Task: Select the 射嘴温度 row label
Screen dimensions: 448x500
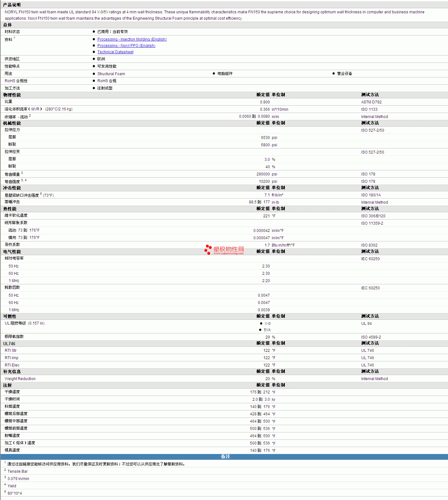Action: tap(12, 436)
